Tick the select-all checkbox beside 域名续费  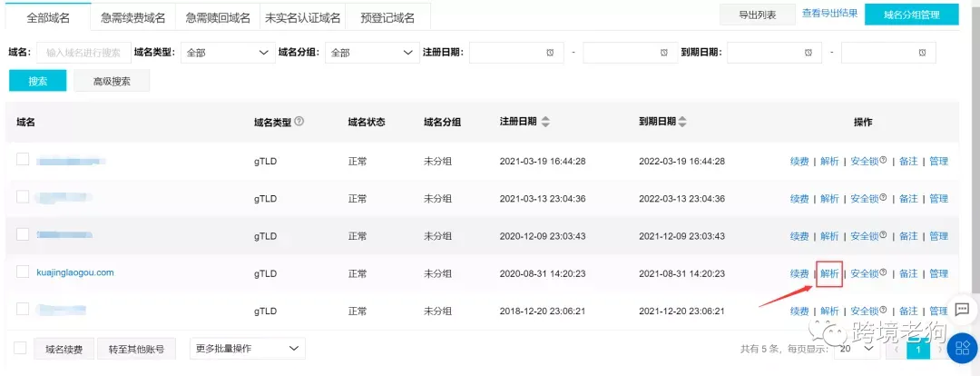point(20,348)
